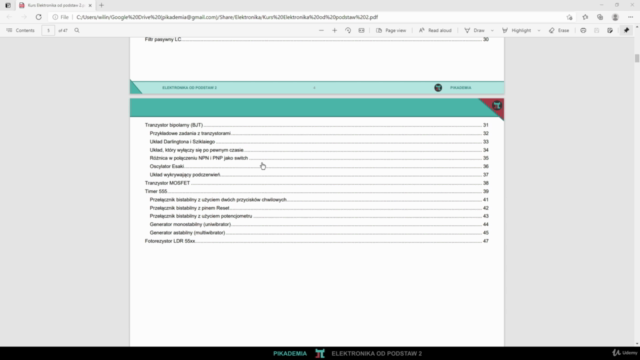640x360 pixels.
Task: Open the tab actions menu icon
Action: 8,5
